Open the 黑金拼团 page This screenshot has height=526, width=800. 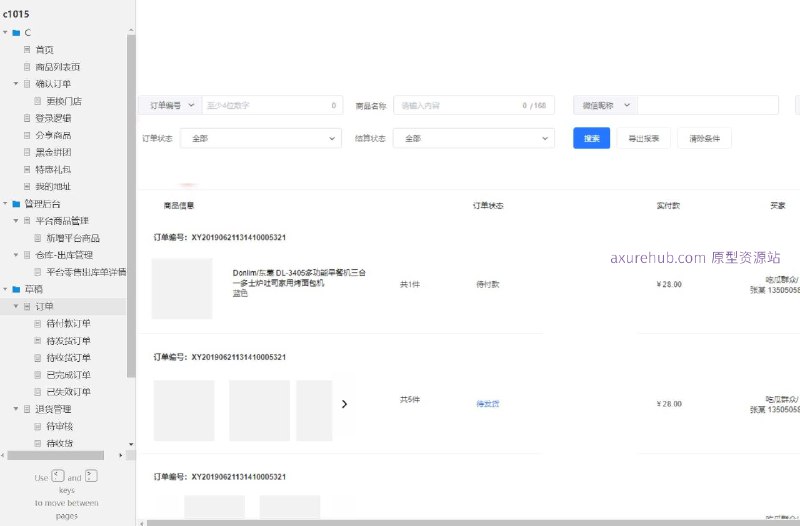[53, 152]
